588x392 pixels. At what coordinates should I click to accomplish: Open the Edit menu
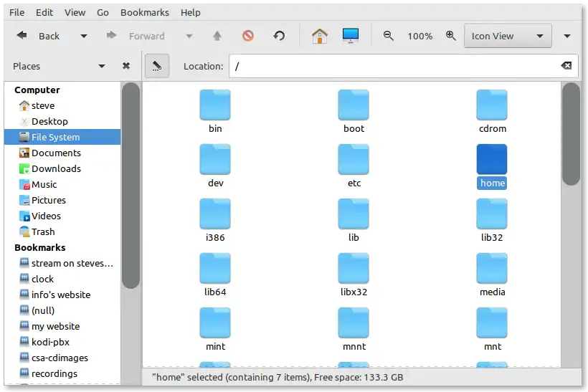(44, 12)
